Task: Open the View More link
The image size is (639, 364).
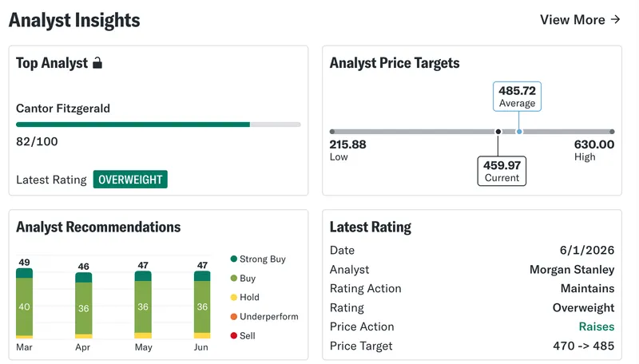Action: pos(580,19)
